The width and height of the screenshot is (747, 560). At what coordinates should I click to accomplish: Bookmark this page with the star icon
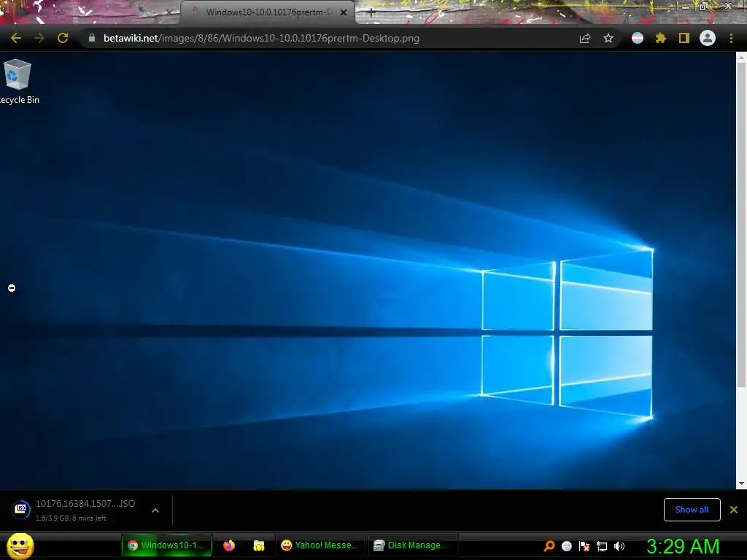pyautogui.click(x=608, y=38)
